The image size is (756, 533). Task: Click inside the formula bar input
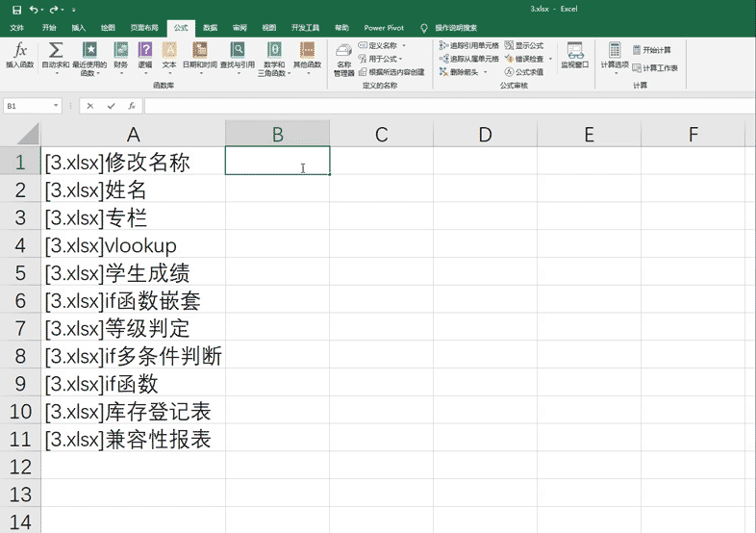[x=448, y=106]
